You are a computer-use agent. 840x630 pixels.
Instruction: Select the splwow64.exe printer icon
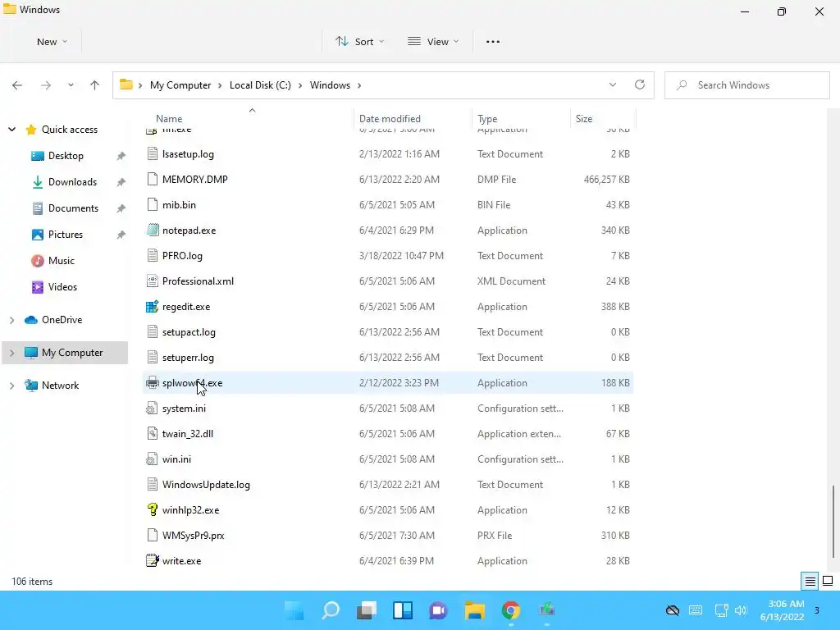(152, 382)
